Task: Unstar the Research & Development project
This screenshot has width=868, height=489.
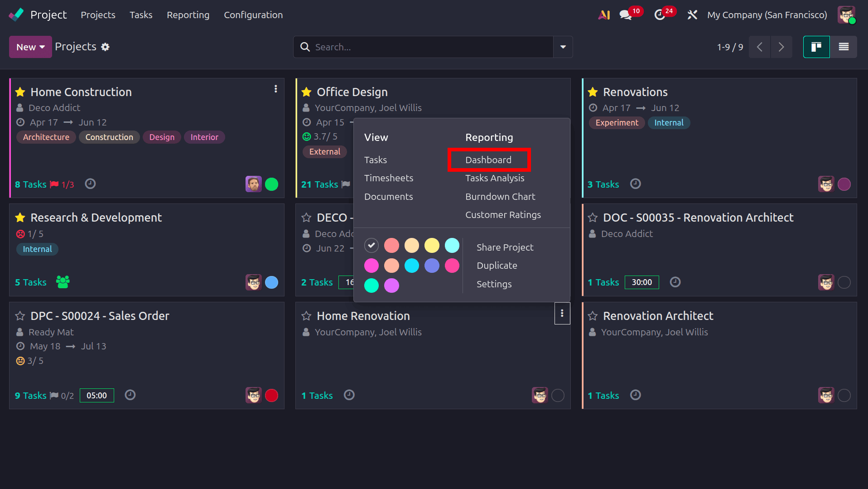Action: tap(20, 218)
